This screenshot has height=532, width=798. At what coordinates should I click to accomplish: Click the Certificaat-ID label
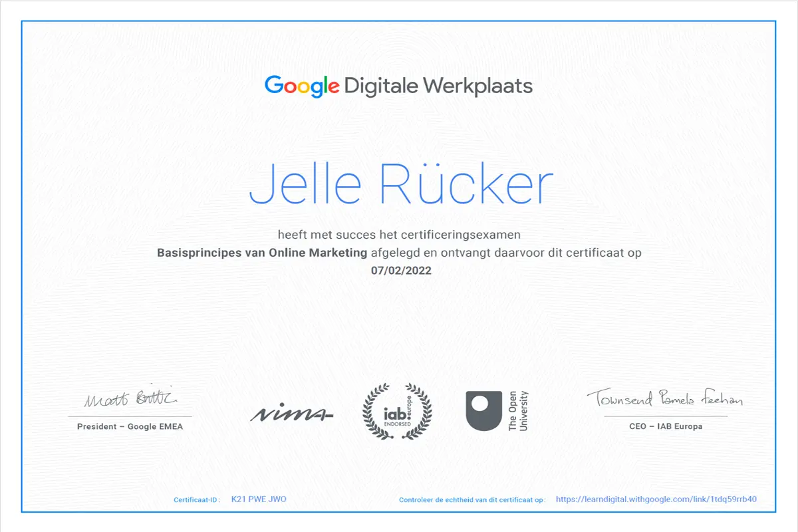click(197, 500)
